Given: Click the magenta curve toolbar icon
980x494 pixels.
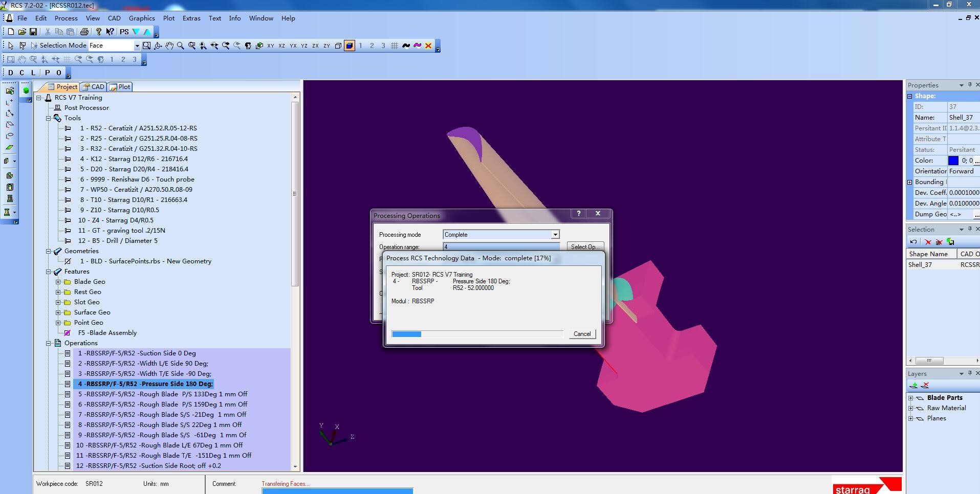Looking at the screenshot, I should [417, 46].
